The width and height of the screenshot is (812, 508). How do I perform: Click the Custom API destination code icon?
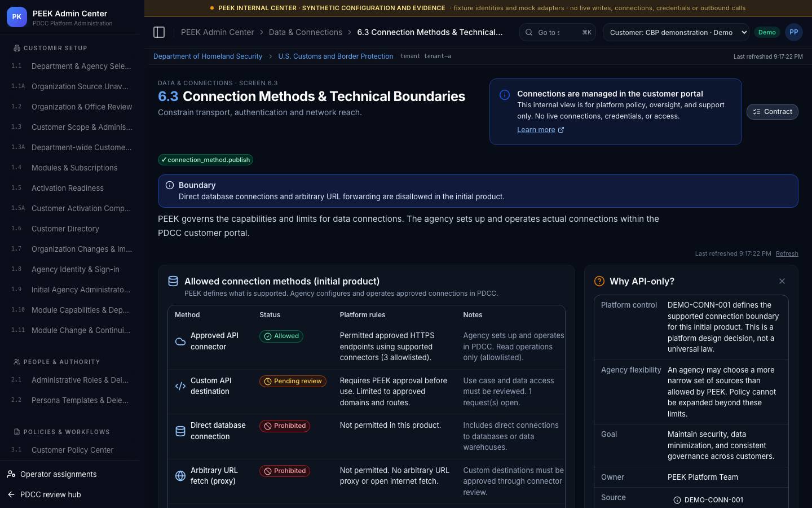180,386
